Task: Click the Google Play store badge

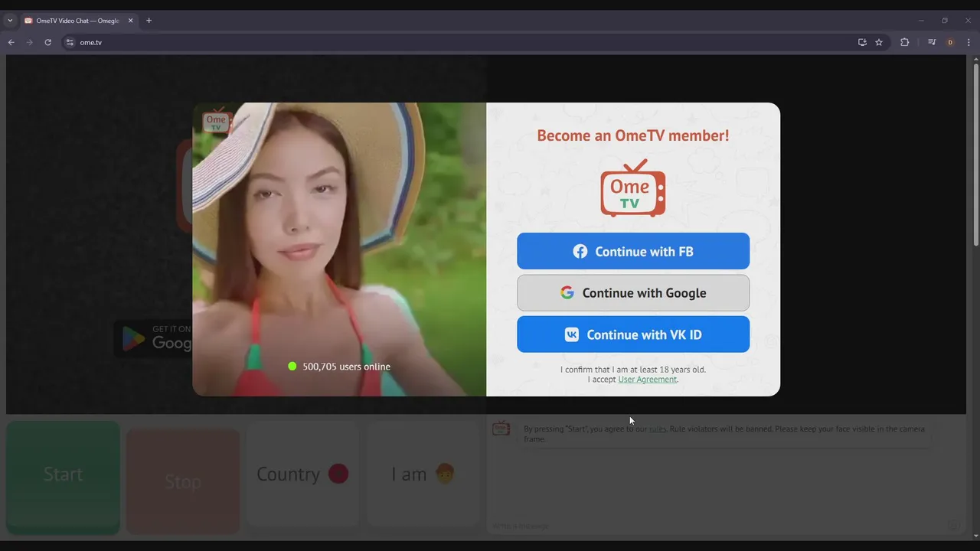Action: 154,338
